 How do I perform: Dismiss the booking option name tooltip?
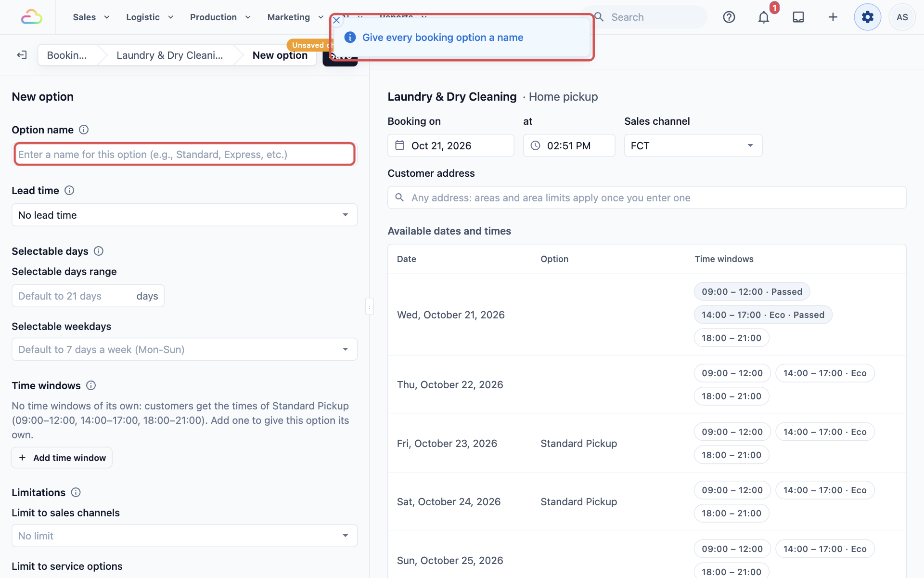point(336,20)
